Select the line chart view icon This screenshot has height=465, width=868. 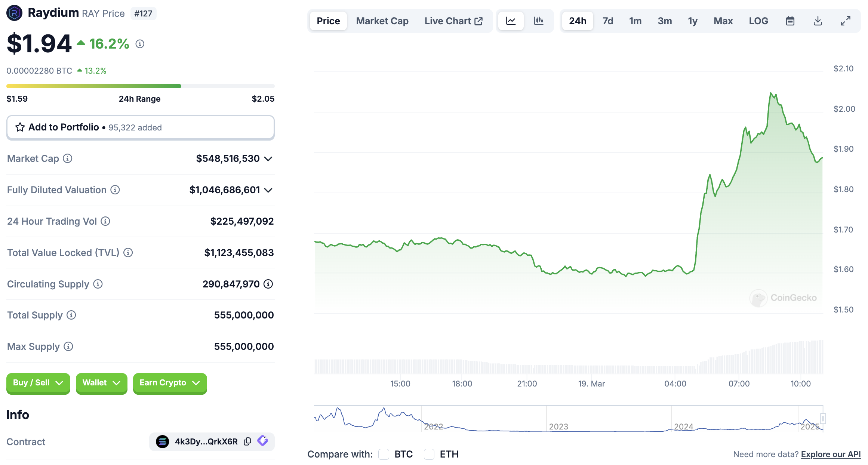click(511, 21)
